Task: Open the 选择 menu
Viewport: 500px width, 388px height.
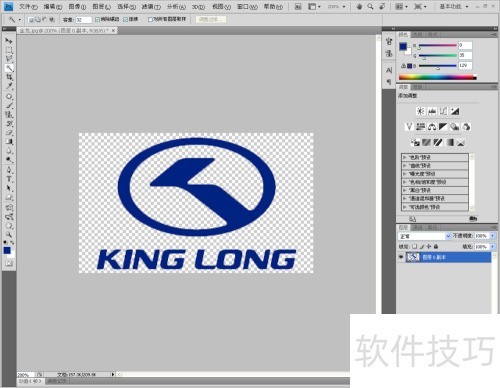Action: (x=127, y=6)
